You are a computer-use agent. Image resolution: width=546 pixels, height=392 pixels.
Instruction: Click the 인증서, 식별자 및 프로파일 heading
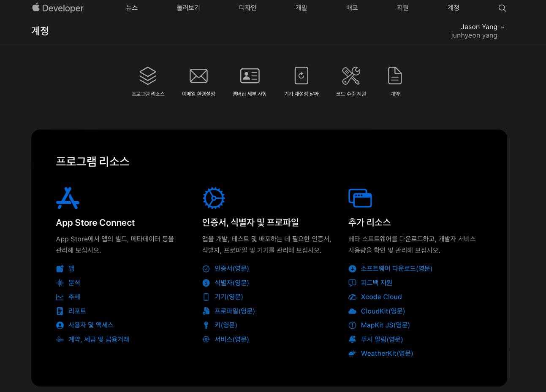250,222
